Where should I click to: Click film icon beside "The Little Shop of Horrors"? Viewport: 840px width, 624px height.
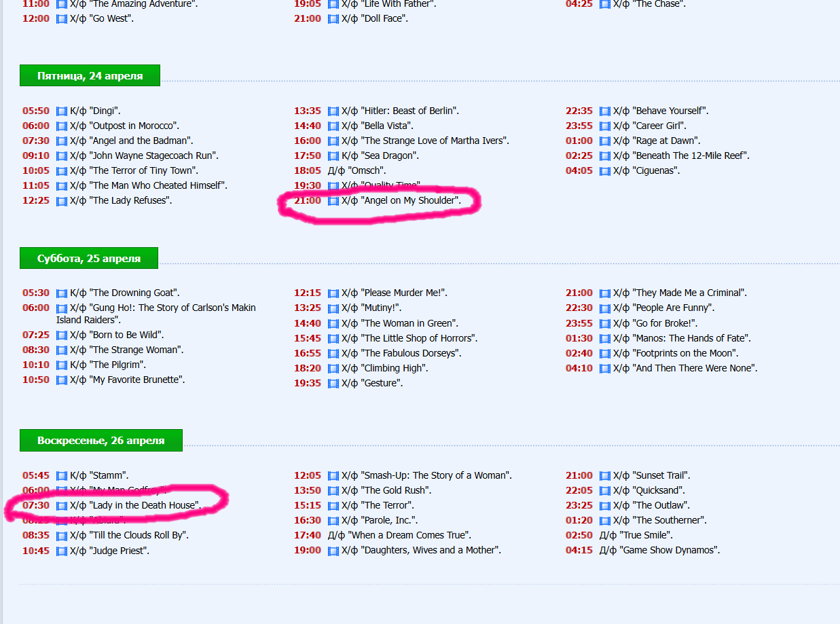(333, 339)
